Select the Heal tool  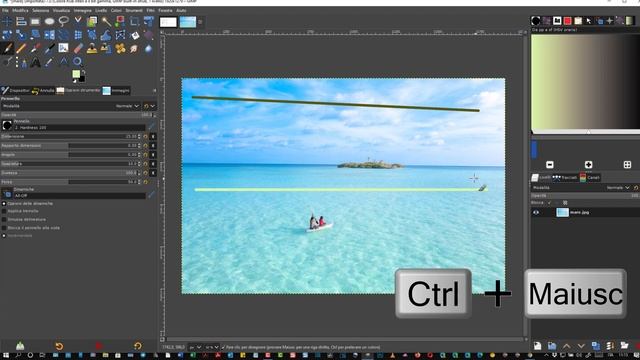(x=120, y=49)
